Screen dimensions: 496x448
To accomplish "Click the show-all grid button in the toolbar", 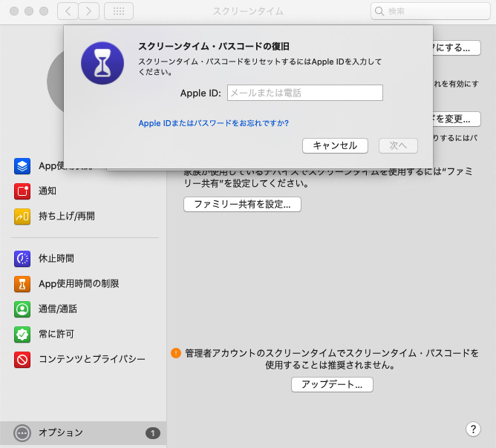I will (x=119, y=11).
